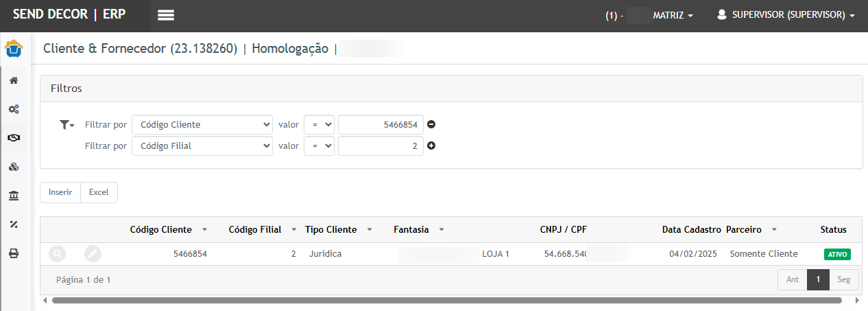The width and height of the screenshot is (868, 311).
Task: Open the MATRIZ branch selector dropdown
Action: 673,15
